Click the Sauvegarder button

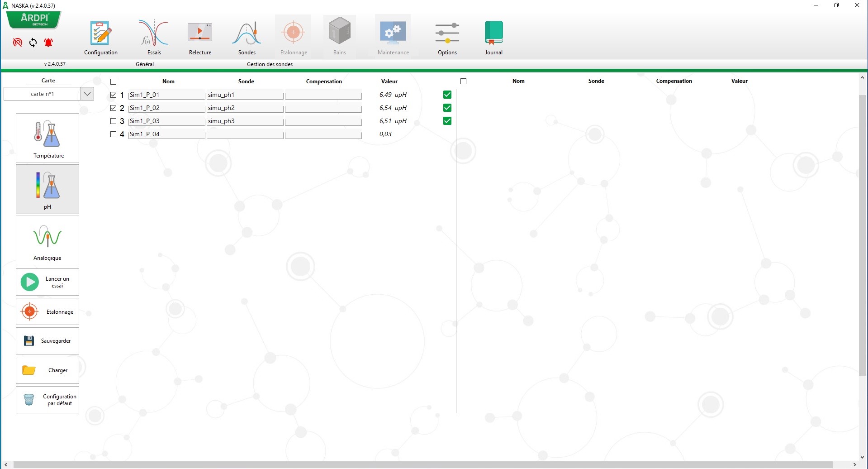pos(47,341)
